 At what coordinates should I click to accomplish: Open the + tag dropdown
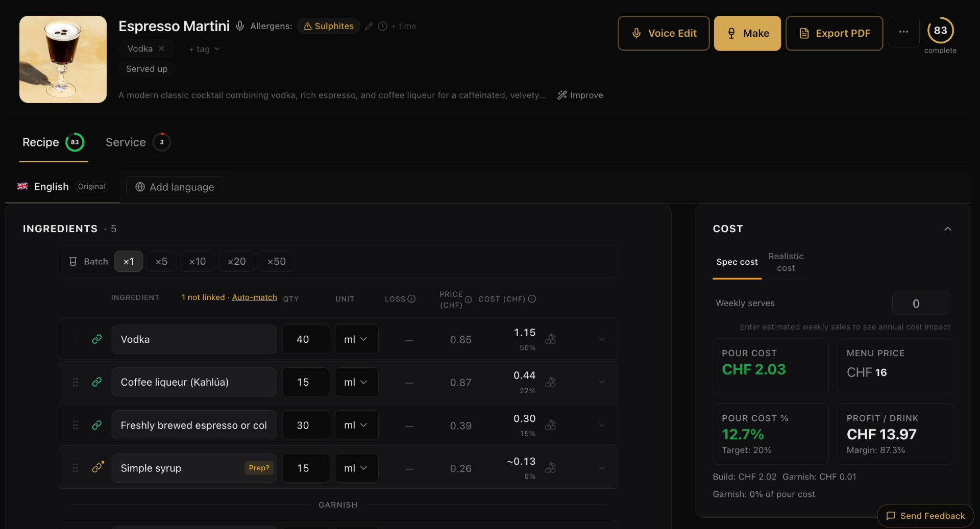pyautogui.click(x=204, y=49)
